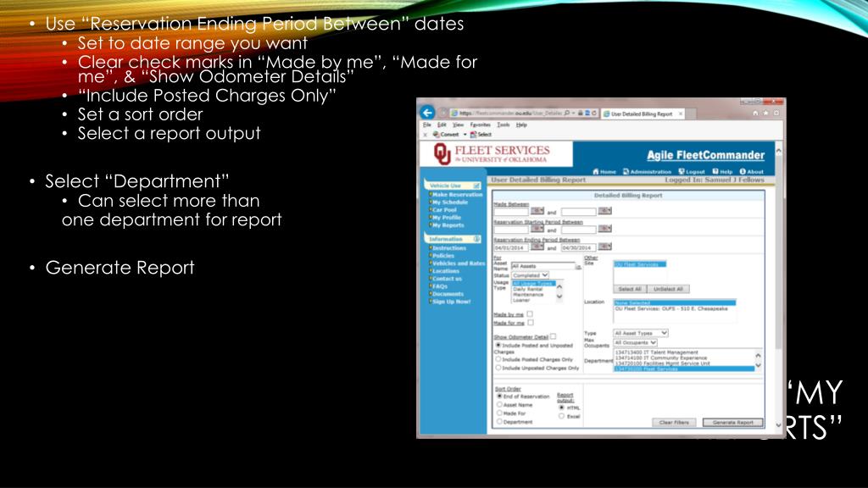Click the 04/01/2014 ending period start field
This screenshot has width=868, height=488.
tap(511, 248)
